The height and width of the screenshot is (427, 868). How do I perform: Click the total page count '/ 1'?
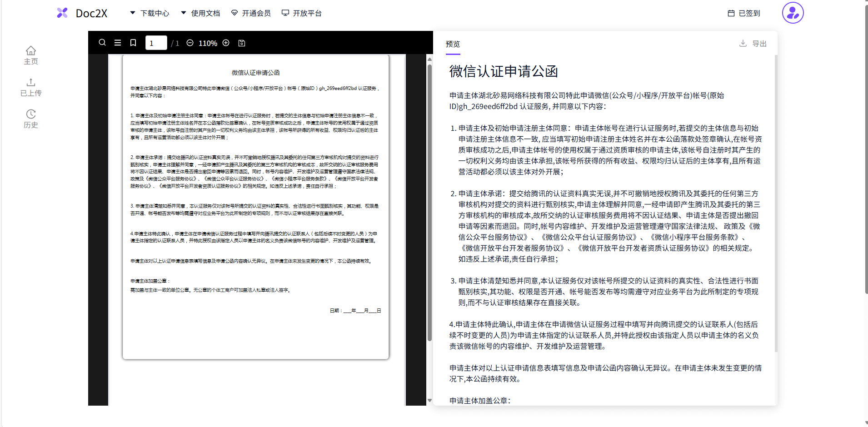[x=175, y=43]
